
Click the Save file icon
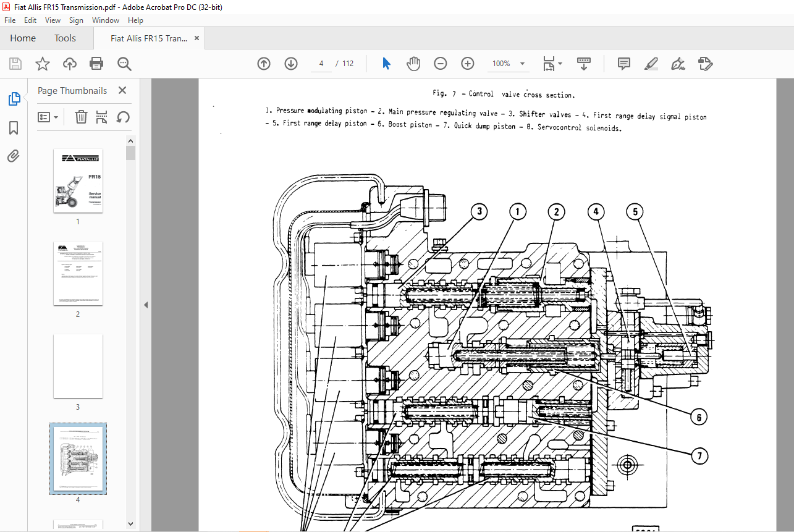pos(15,64)
